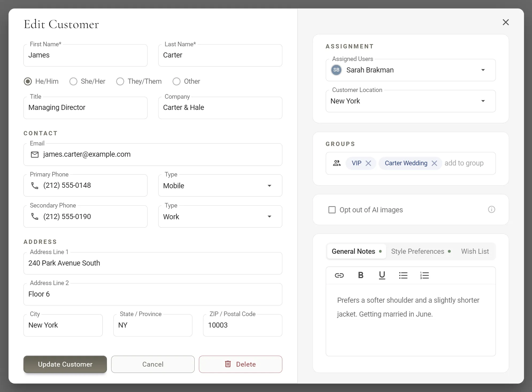Click the ZIP / Postal Code field
Viewport: 532px width, 392px height.
242,325
